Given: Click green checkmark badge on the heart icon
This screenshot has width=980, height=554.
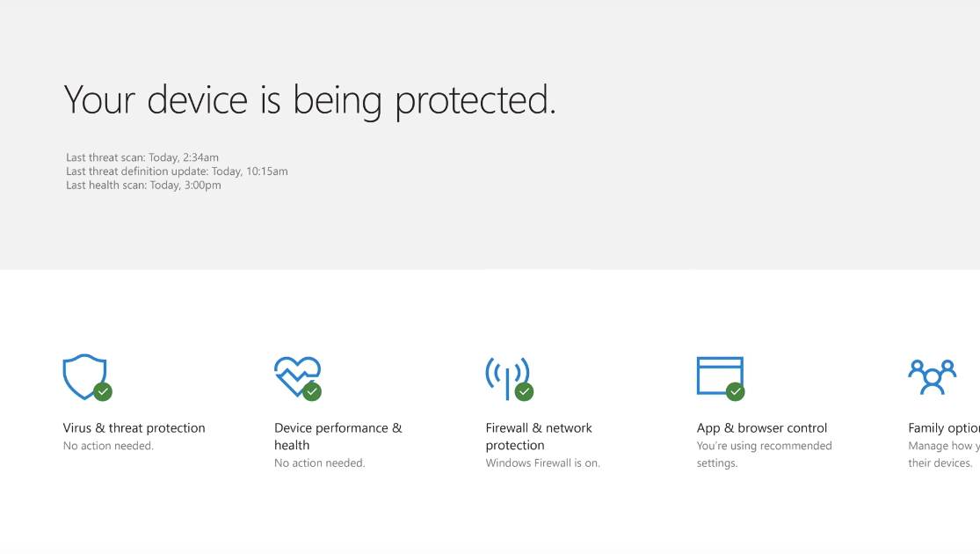Looking at the screenshot, I should pyautogui.click(x=312, y=391).
